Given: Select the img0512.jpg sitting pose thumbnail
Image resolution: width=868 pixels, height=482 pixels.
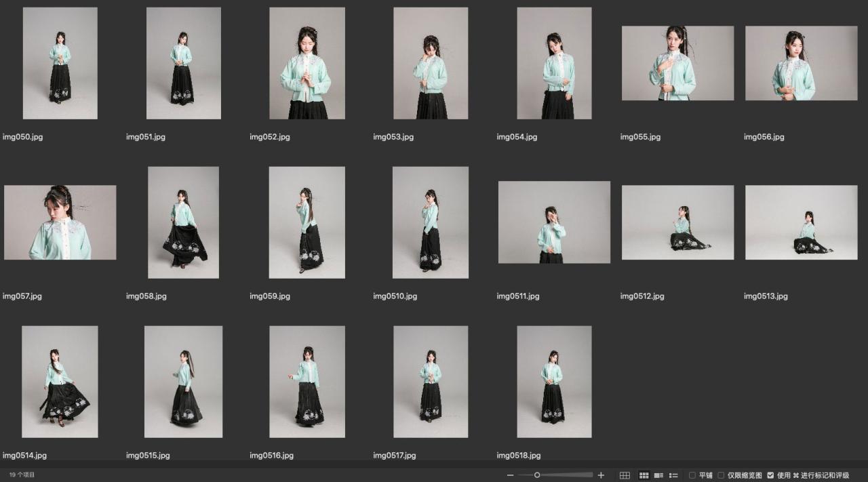Looking at the screenshot, I should tap(677, 222).
